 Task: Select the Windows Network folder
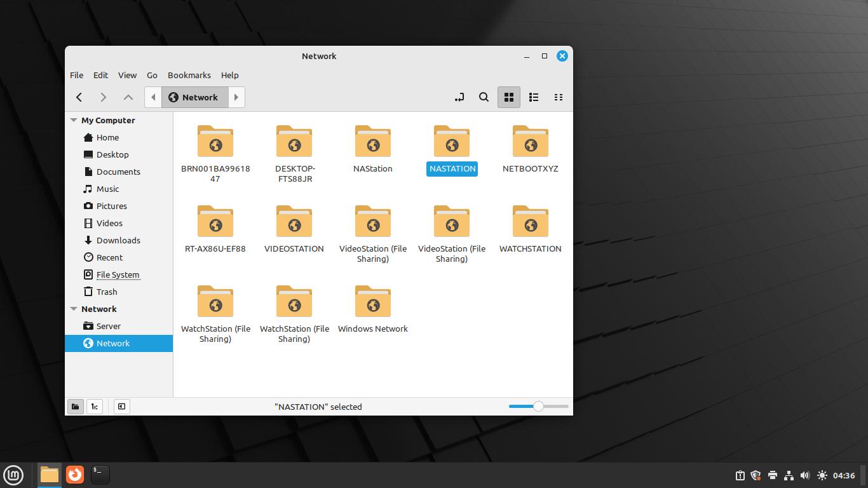coord(373,309)
